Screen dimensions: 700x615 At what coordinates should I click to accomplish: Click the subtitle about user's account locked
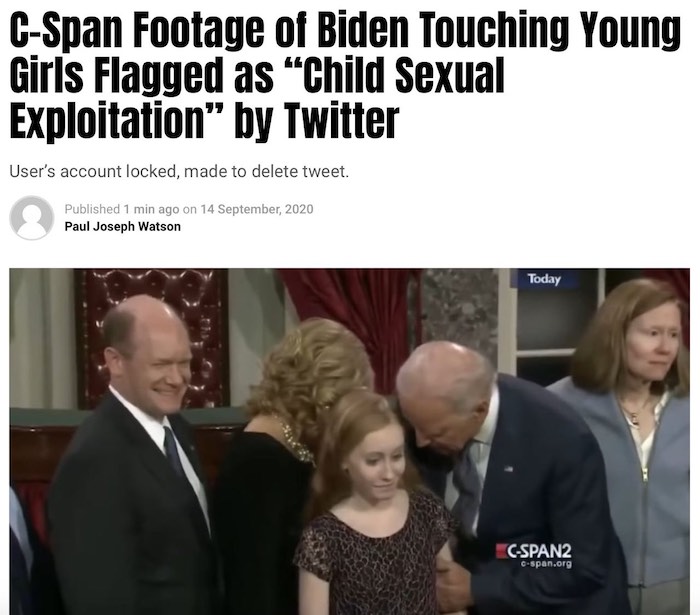pos(179,171)
